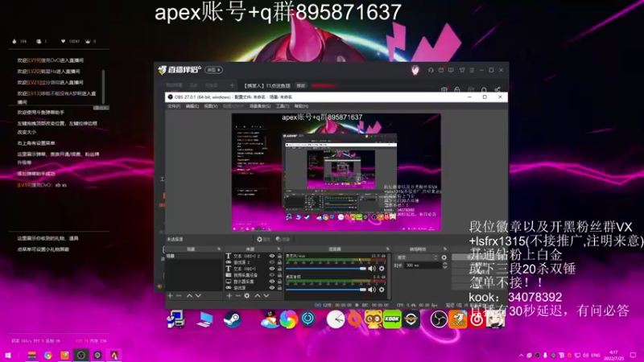Toggle visibility of 显示器采集 source
The height and width of the screenshot is (362, 644).
(272, 282)
